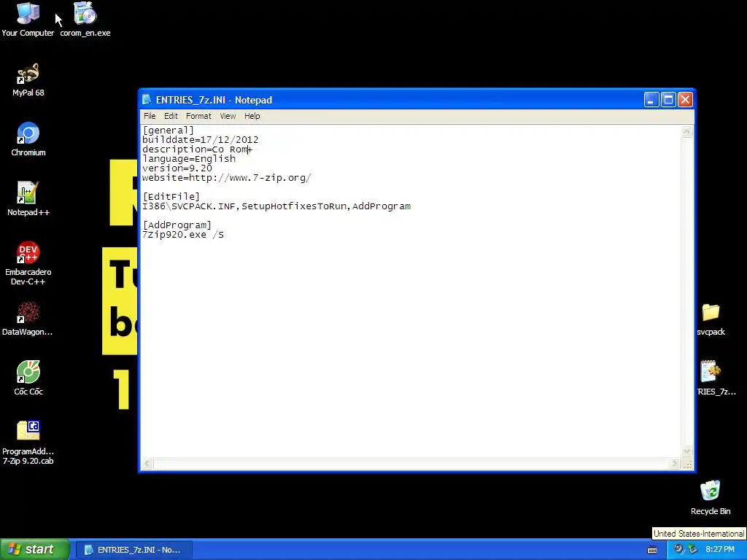The width and height of the screenshot is (747, 560).
Task: Open the File menu in Notepad
Action: [x=150, y=116]
